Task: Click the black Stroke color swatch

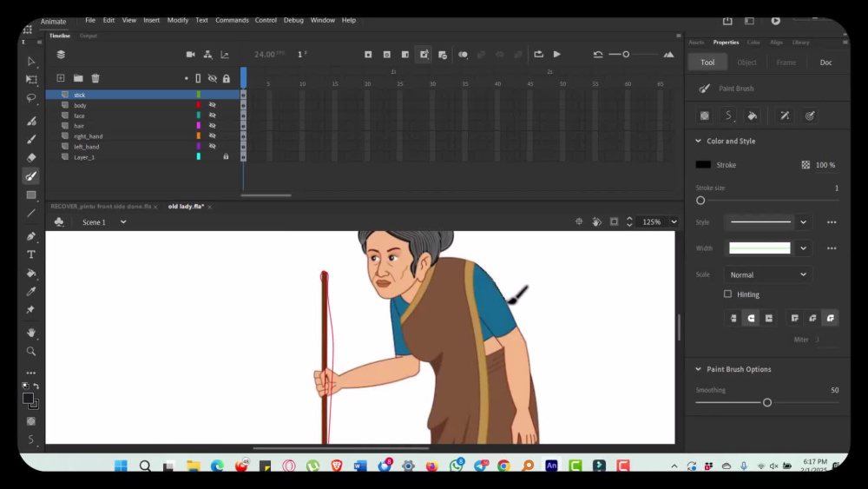Action: pos(703,164)
